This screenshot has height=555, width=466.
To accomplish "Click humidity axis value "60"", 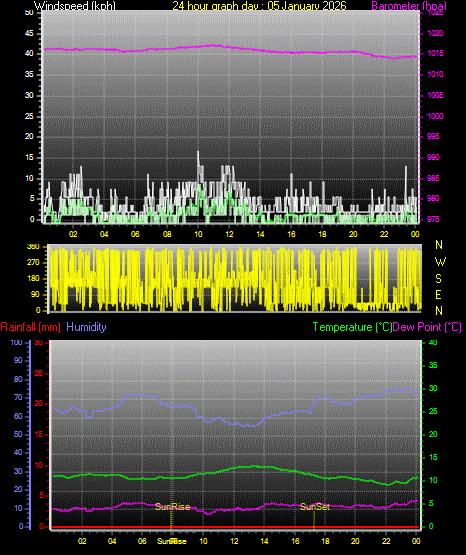I will tap(18, 416).
